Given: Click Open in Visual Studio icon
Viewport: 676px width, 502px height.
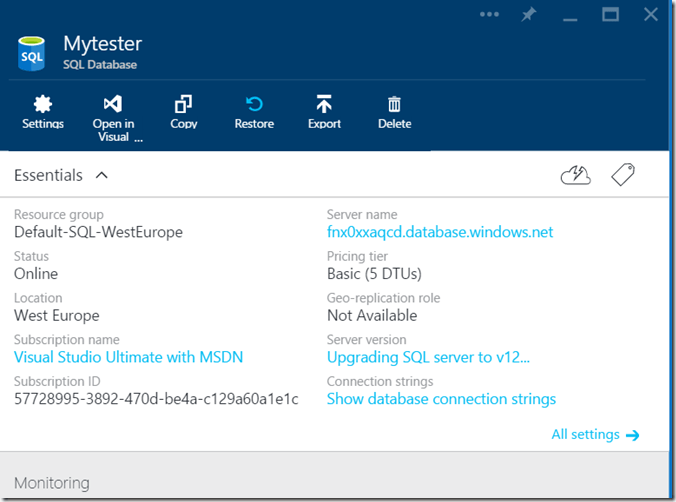Looking at the screenshot, I should [x=113, y=105].
